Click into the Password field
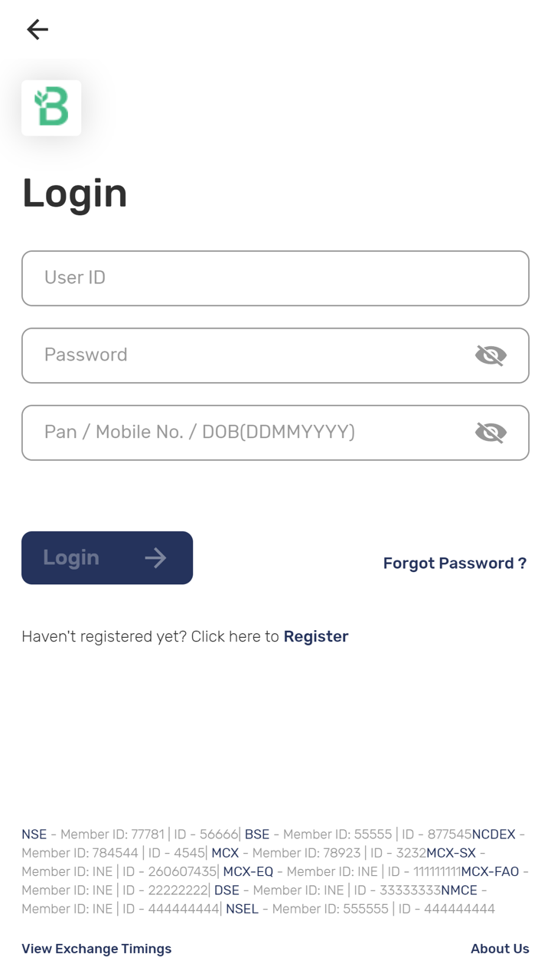 [245, 355]
